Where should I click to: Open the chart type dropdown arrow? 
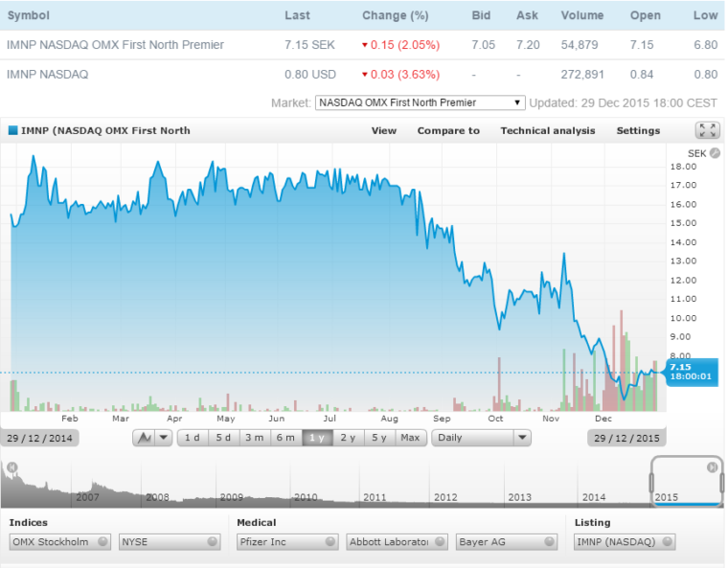pos(164,438)
